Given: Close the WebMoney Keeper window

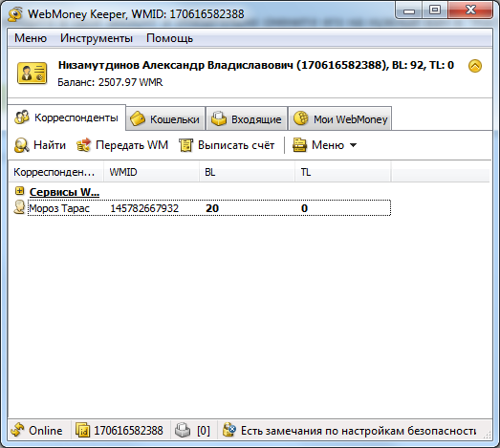Looking at the screenshot, I should tap(470, 11).
